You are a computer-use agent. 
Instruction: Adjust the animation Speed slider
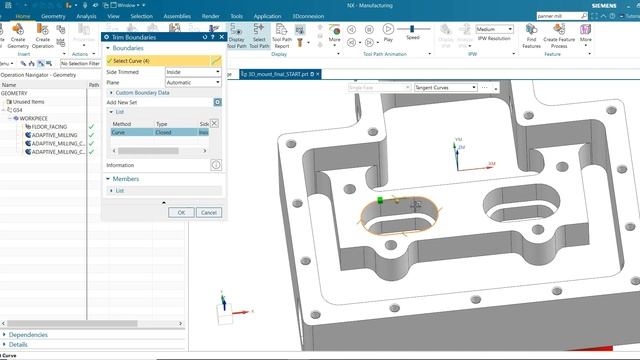[412, 29]
